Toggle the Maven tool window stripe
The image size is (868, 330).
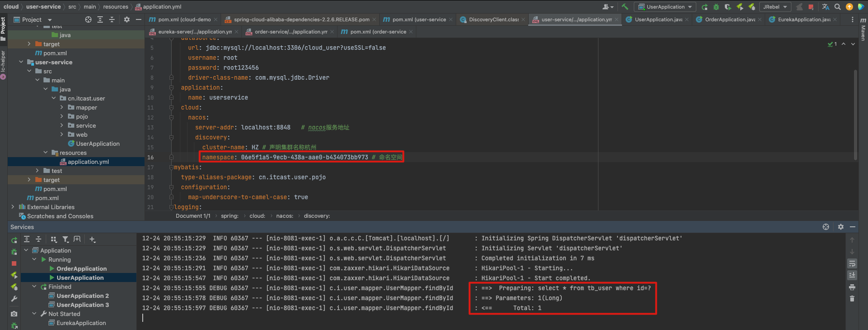click(863, 30)
